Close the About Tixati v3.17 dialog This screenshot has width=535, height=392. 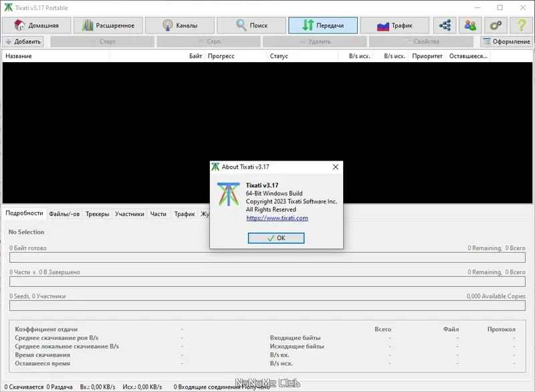coord(336,167)
